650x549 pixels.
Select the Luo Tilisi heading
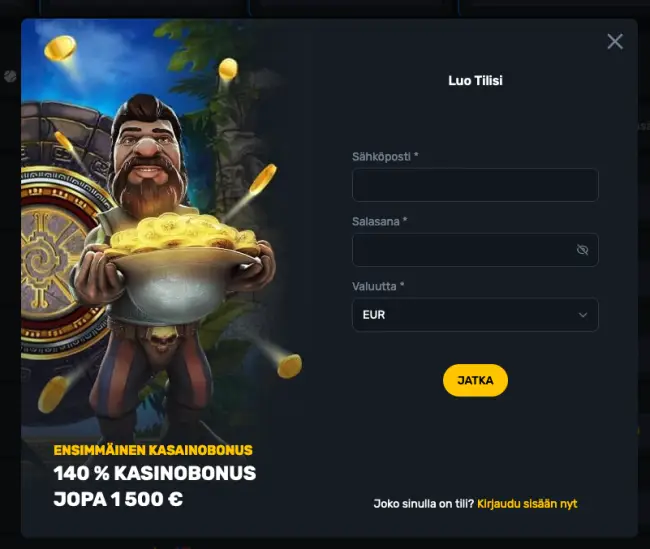tap(475, 80)
